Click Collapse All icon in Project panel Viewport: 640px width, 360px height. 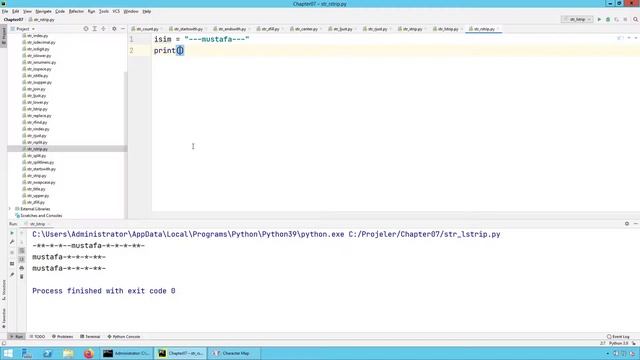click(104, 29)
